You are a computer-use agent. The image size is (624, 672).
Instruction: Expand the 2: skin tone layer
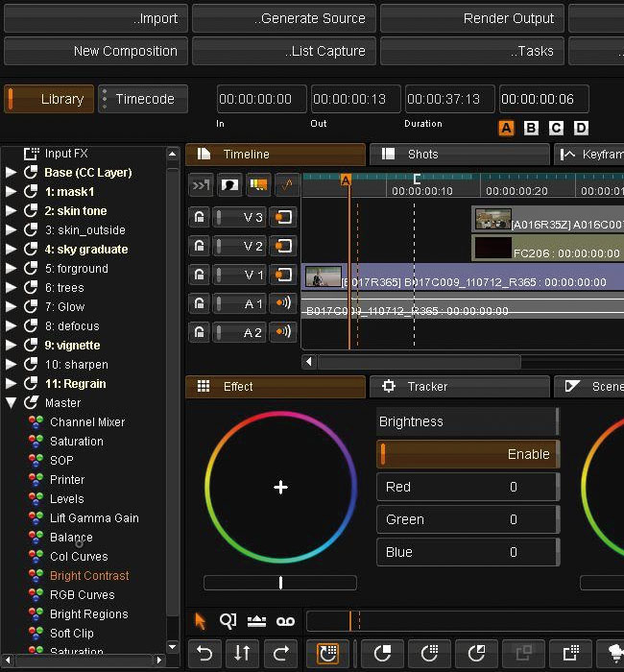pyautogui.click(x=11, y=211)
